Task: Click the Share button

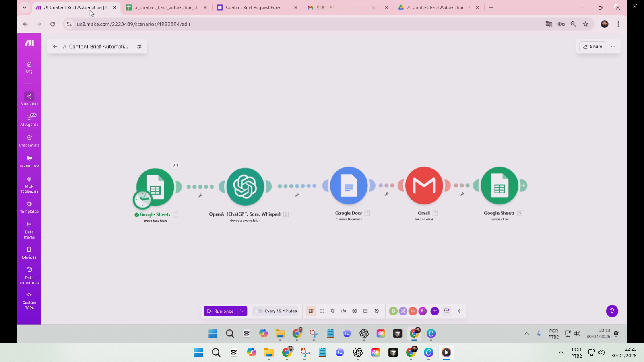Action: click(593, 47)
